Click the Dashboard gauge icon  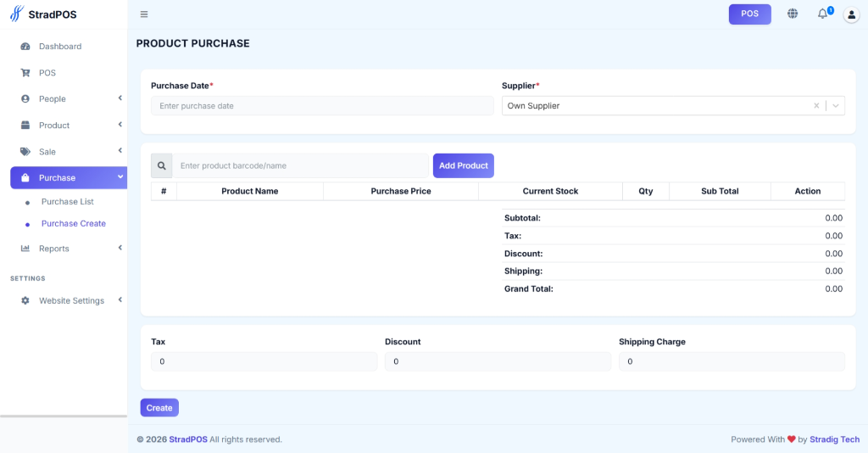click(25, 47)
